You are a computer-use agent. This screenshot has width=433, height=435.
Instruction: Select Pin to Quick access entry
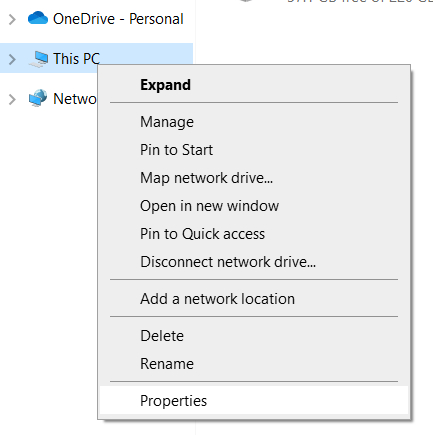pos(254,234)
